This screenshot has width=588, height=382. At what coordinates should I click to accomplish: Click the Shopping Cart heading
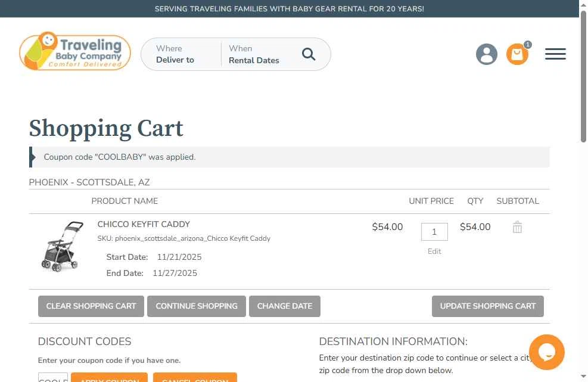coord(106,129)
